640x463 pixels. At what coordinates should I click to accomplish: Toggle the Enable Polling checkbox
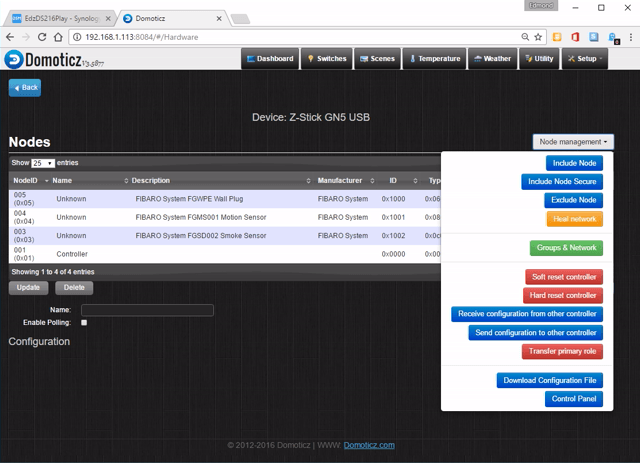tap(84, 323)
